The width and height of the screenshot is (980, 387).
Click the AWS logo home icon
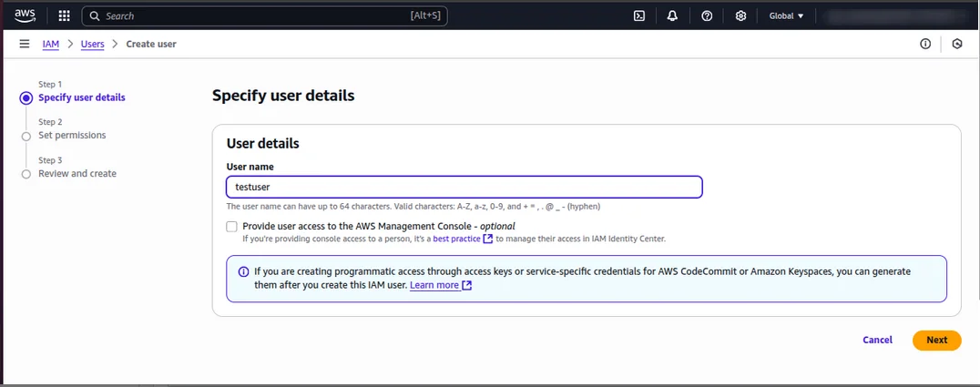[26, 15]
